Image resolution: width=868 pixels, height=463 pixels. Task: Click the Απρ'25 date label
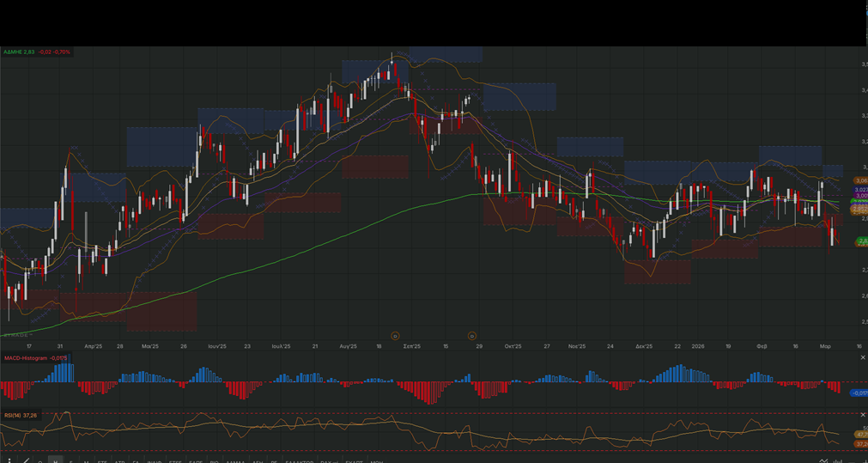[x=93, y=347]
